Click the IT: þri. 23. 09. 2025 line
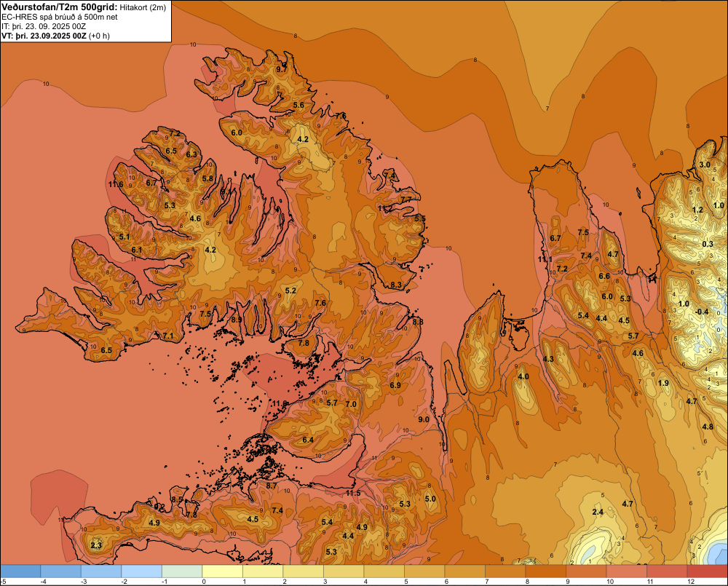The width and height of the screenshot is (728, 586). [x=44, y=26]
